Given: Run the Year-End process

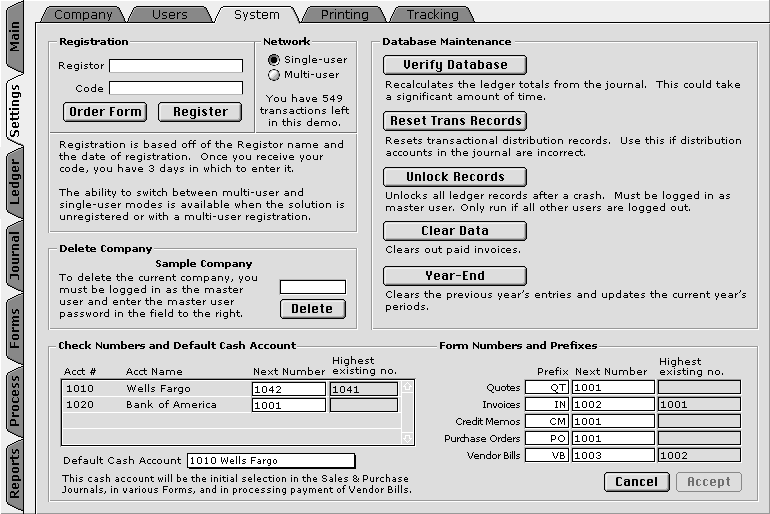Looking at the screenshot, I should point(455,276).
